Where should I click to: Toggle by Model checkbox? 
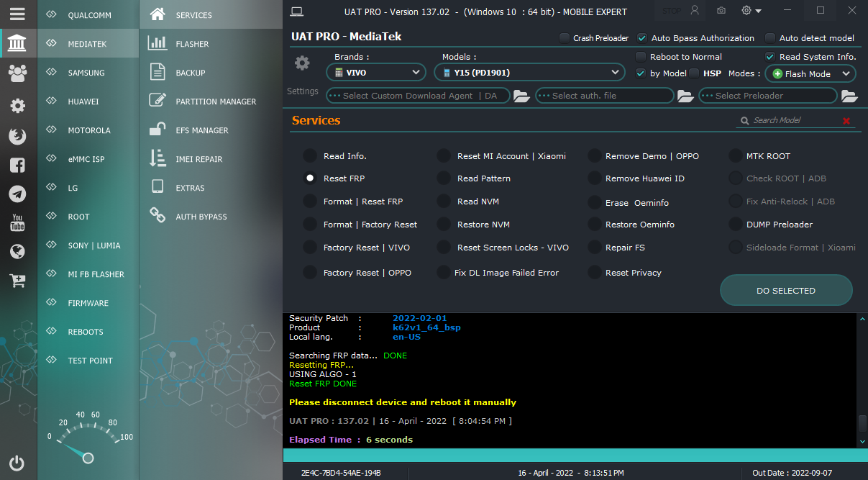[x=641, y=73]
